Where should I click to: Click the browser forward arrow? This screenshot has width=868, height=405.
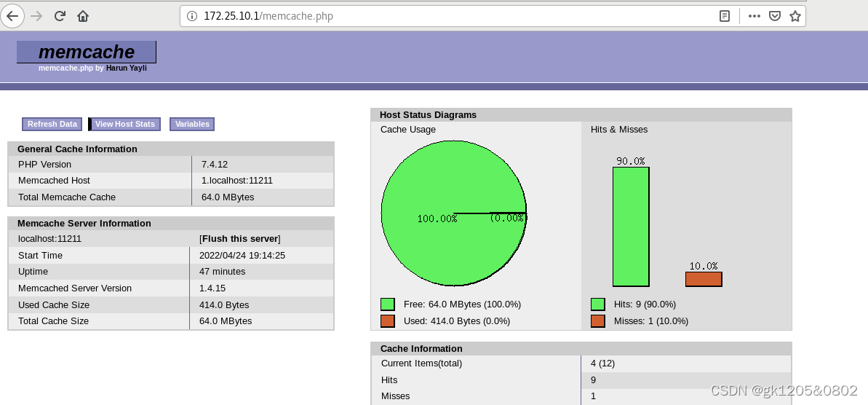coord(36,15)
